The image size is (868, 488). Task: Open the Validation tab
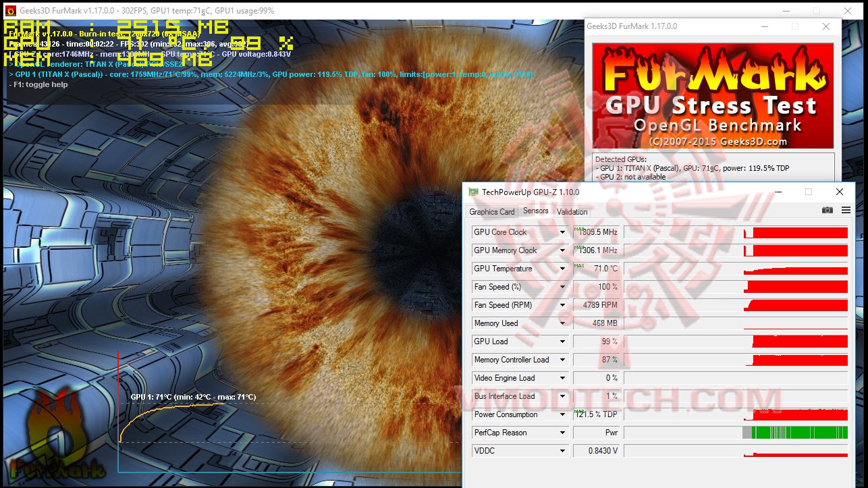tap(572, 212)
